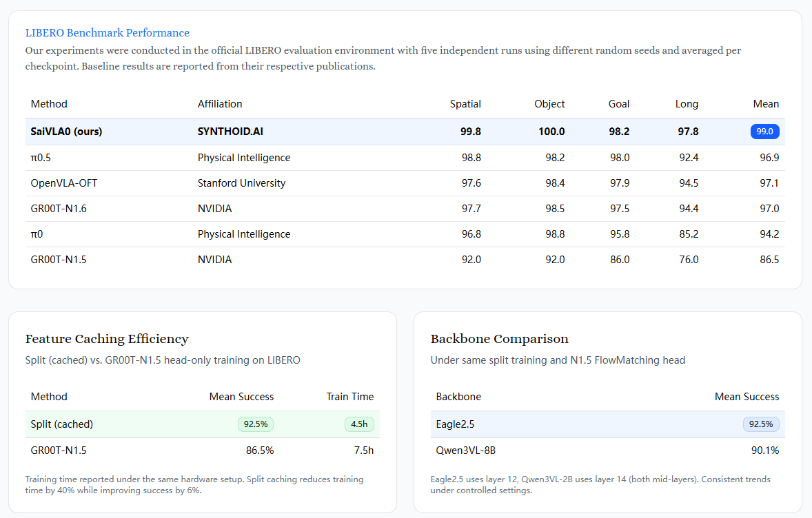Click the blue 92.5% badge for Eagle2.5
The height and width of the screenshot is (518, 812).
point(761,424)
